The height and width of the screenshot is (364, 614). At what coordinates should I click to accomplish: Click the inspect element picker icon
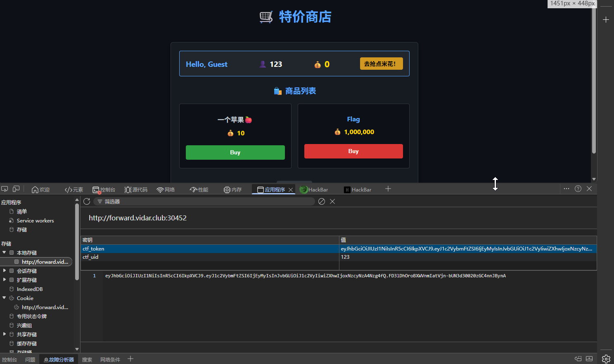[5, 189]
